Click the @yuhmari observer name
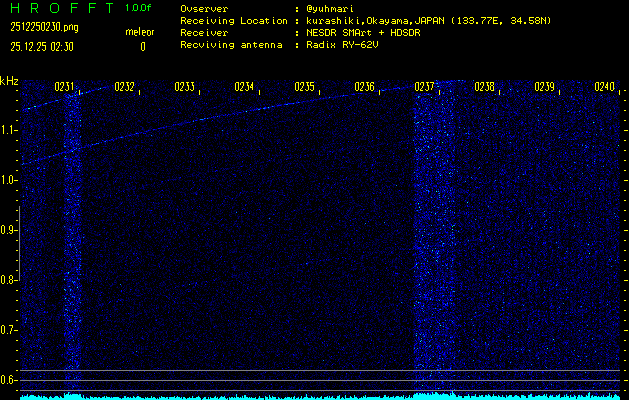Image resolution: width=629 pixels, height=400 pixels. (x=332, y=8)
